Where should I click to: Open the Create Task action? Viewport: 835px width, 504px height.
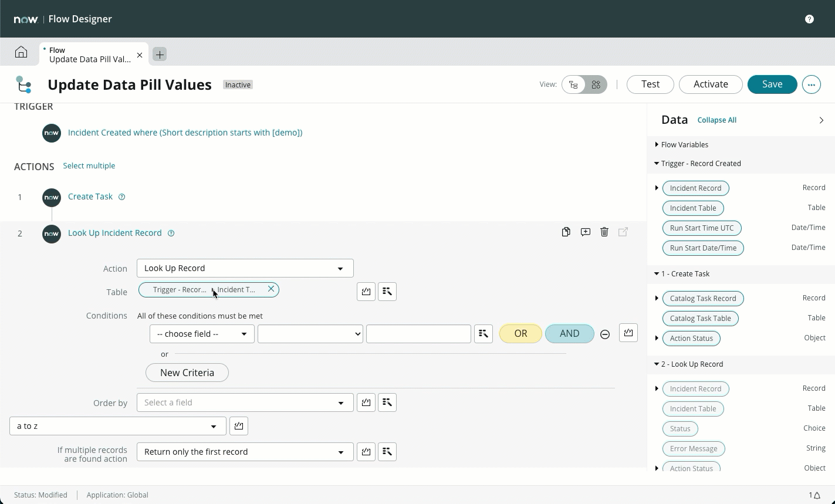(x=90, y=197)
